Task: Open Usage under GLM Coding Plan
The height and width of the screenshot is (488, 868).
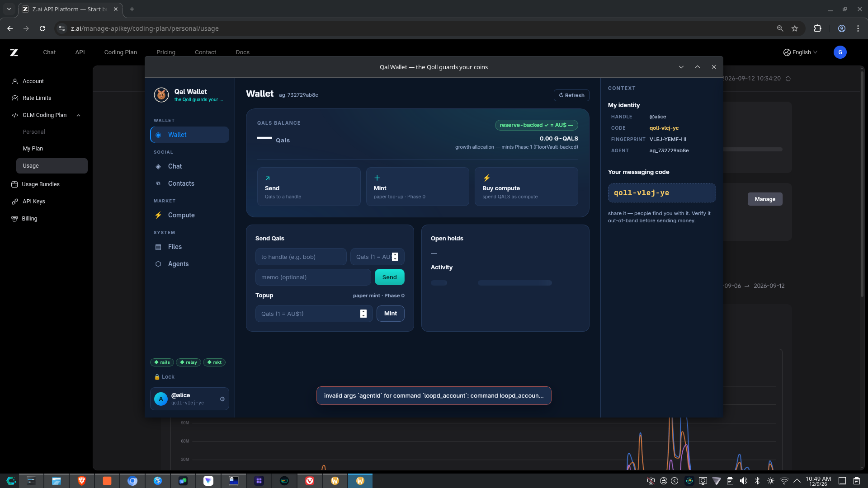Action: coord(52,166)
